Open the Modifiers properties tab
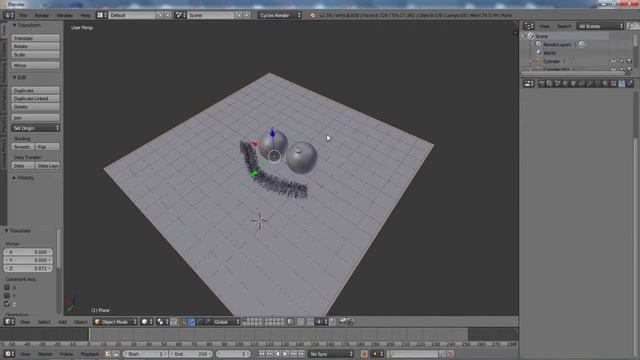This screenshot has width=640, height=360. [x=589, y=84]
